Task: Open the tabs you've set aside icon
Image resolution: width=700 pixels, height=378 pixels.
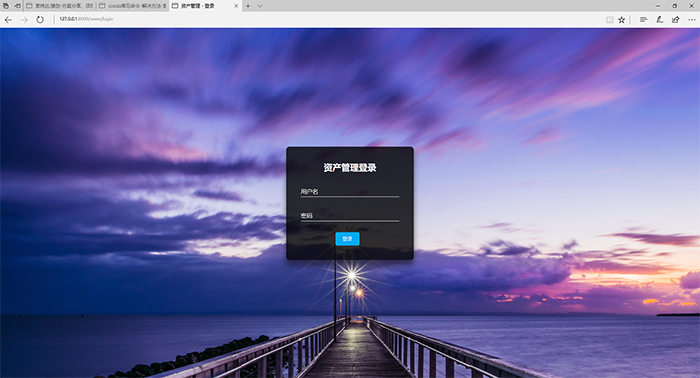Action: [x=6, y=6]
